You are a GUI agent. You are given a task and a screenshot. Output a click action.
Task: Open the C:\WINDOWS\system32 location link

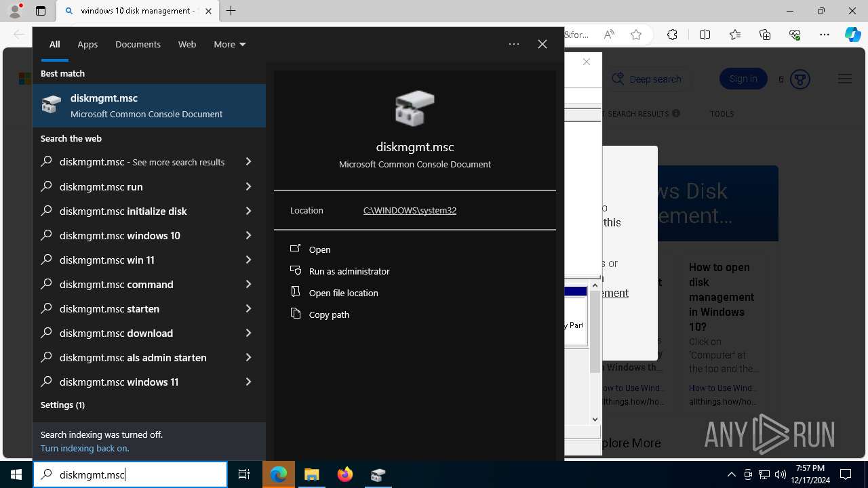pos(410,210)
